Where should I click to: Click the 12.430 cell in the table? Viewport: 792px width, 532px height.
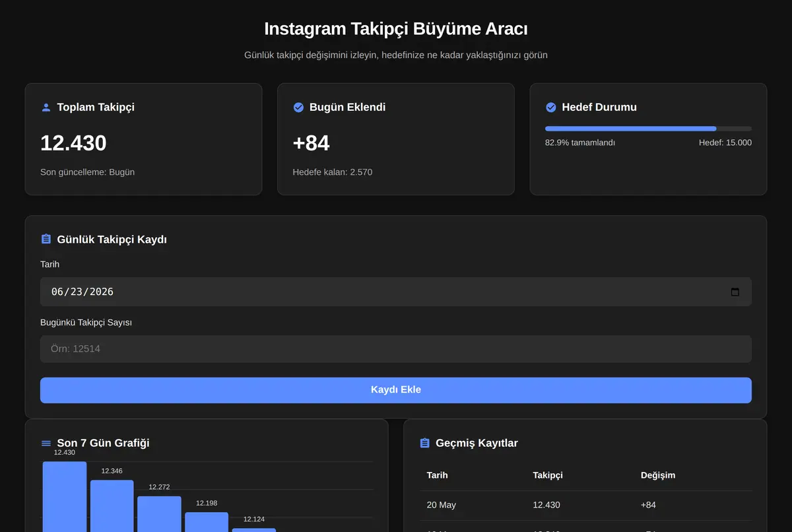coord(546,505)
